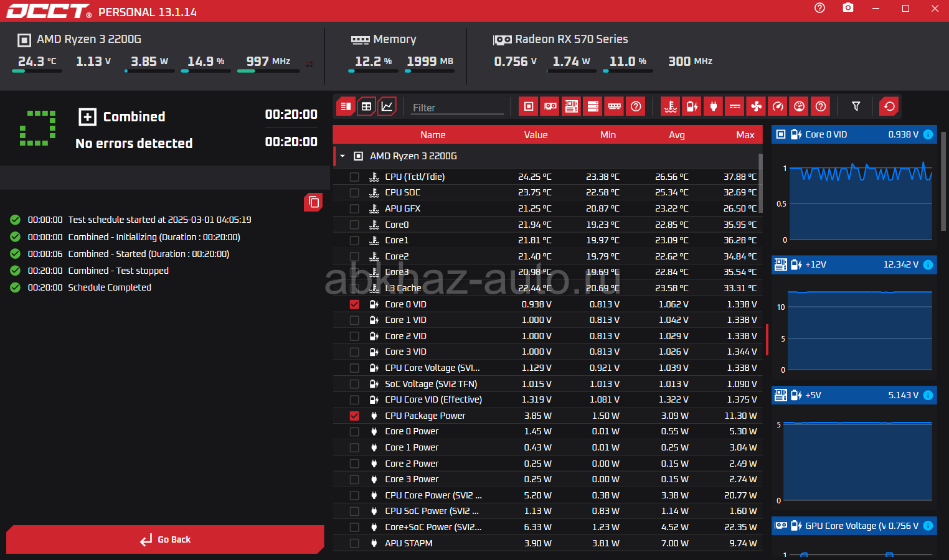Copy the test log with the clipboard icon
The width and height of the screenshot is (949, 560).
click(313, 202)
